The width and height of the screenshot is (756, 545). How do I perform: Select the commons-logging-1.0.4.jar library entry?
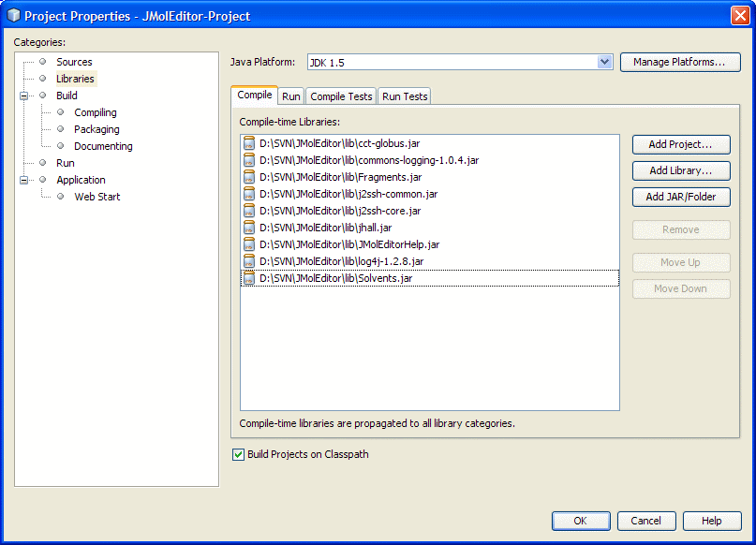coord(430,160)
